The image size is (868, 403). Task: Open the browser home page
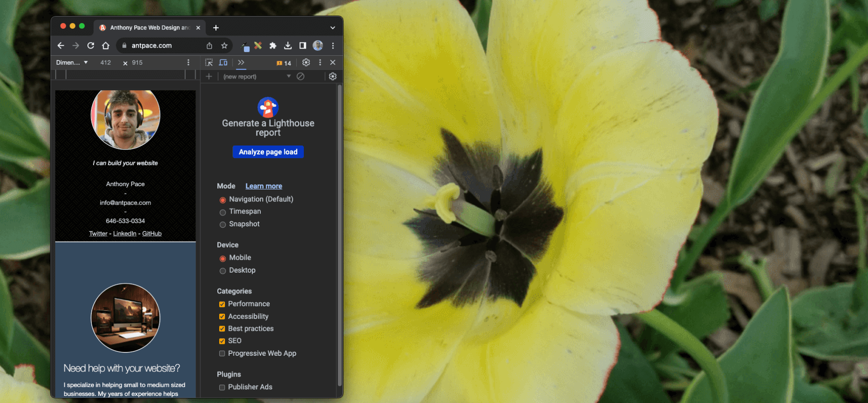point(106,46)
